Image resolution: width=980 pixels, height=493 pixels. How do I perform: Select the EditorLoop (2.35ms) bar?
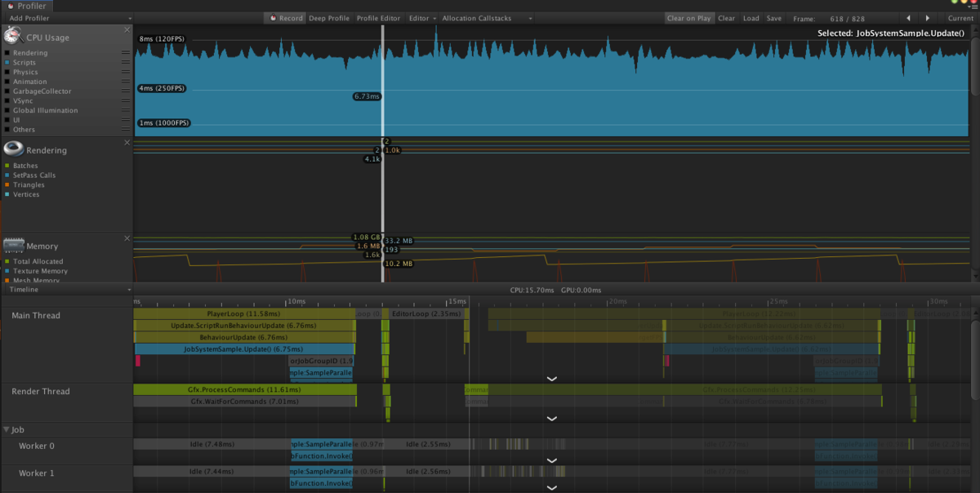pos(427,313)
